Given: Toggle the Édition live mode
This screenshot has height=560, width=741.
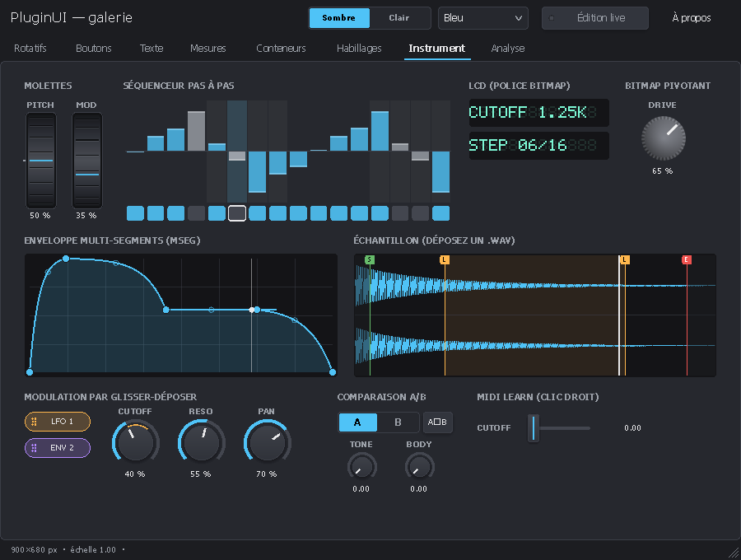Looking at the screenshot, I should coord(595,18).
